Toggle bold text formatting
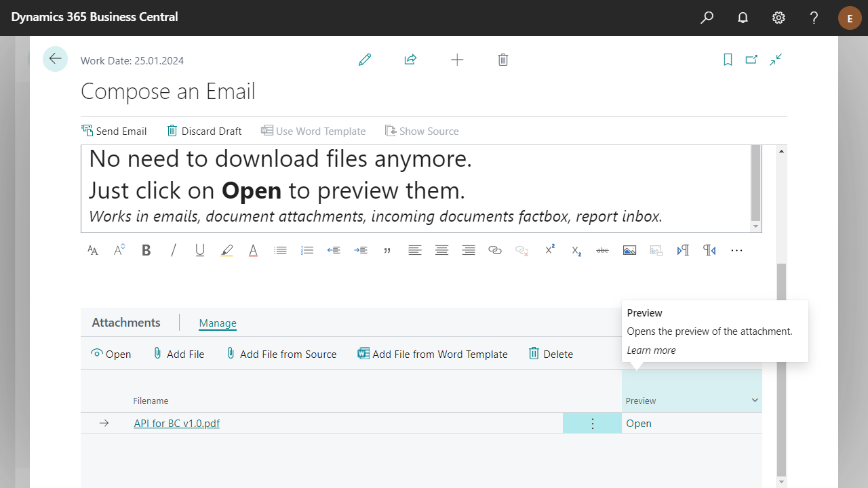Viewport: 868px width, 488px height. (x=146, y=250)
